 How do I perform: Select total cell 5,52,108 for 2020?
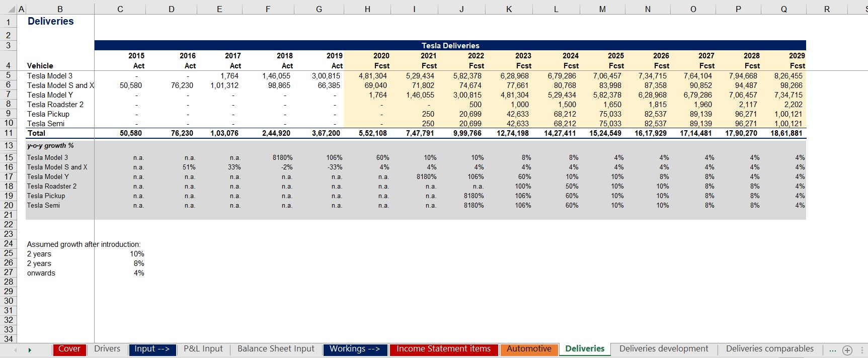coord(373,133)
